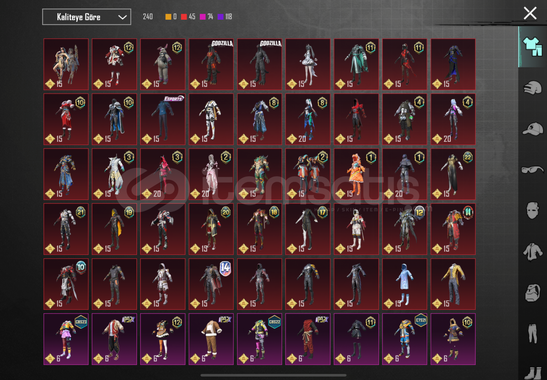Select the boots category icon

pos(533,373)
